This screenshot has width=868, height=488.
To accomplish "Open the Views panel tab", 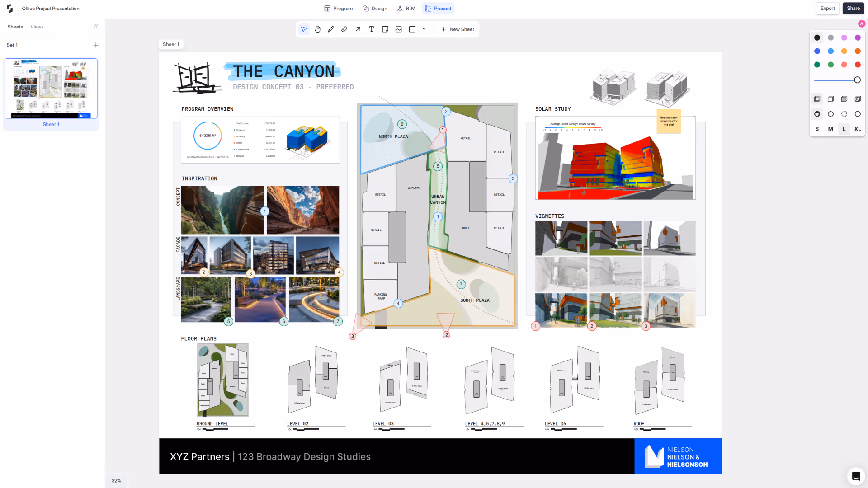I will 37,27.
